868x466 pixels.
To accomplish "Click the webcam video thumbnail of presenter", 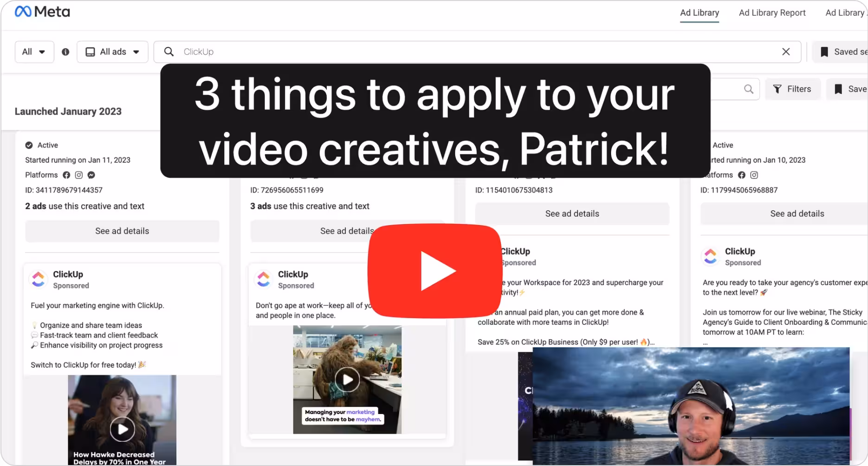I will click(691, 406).
